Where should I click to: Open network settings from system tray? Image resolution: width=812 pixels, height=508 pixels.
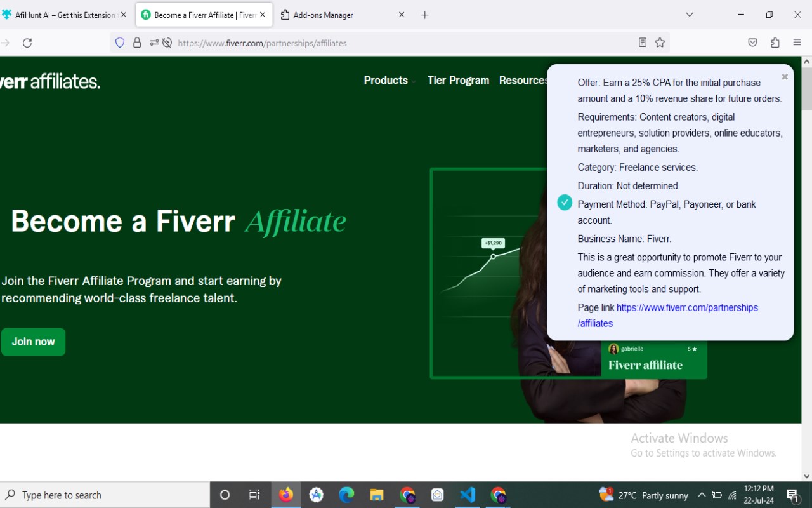(733, 495)
